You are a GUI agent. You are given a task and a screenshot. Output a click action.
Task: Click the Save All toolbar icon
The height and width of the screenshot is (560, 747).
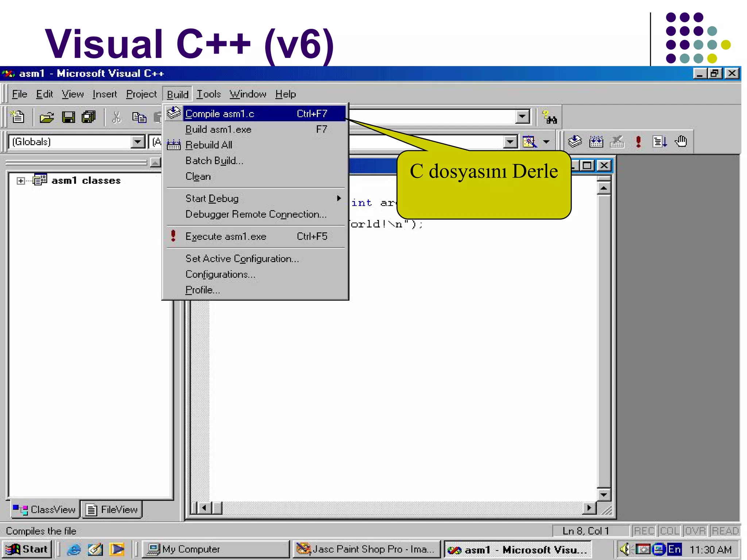89,117
